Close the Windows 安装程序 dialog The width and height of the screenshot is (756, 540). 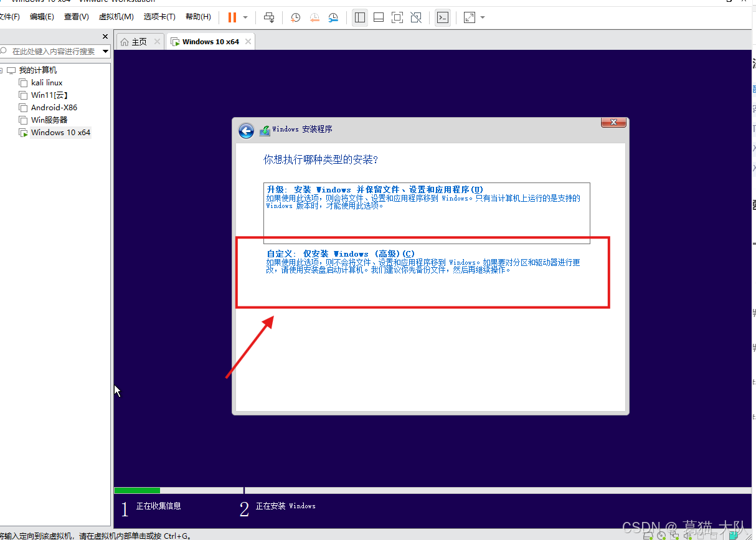coord(613,122)
